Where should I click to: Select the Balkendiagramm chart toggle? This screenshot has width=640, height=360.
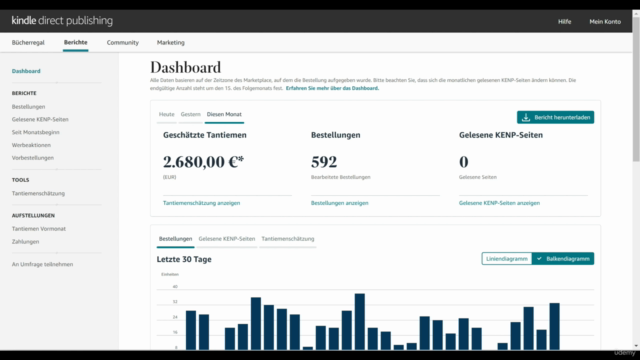(x=563, y=259)
